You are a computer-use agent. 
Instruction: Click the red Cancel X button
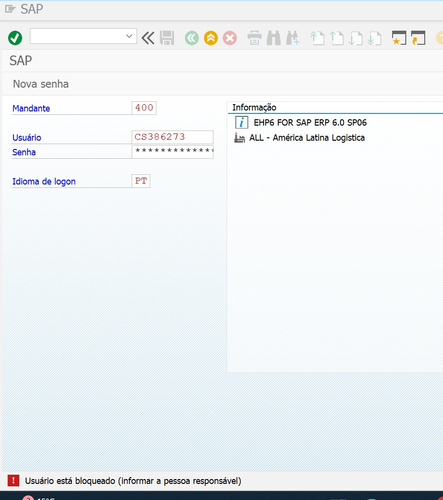[230, 38]
